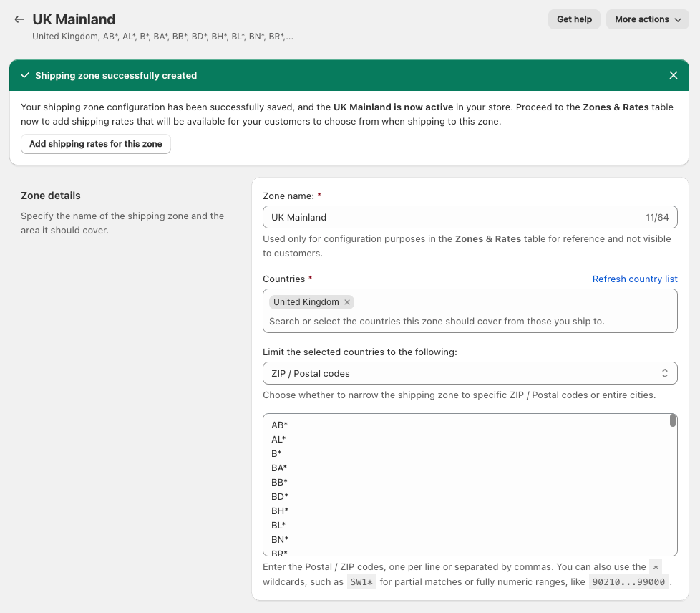Click the UK Mainland page title
700x613 pixels.
(x=74, y=19)
